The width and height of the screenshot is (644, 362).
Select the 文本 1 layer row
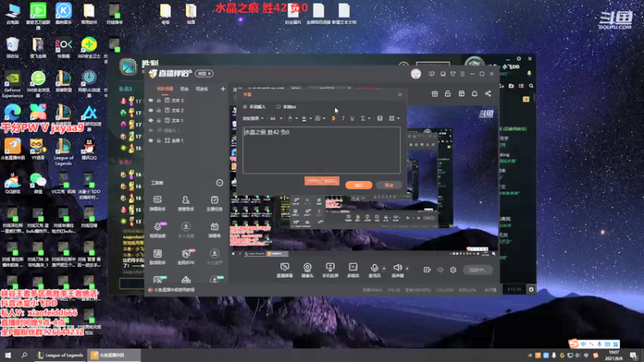[x=187, y=120]
